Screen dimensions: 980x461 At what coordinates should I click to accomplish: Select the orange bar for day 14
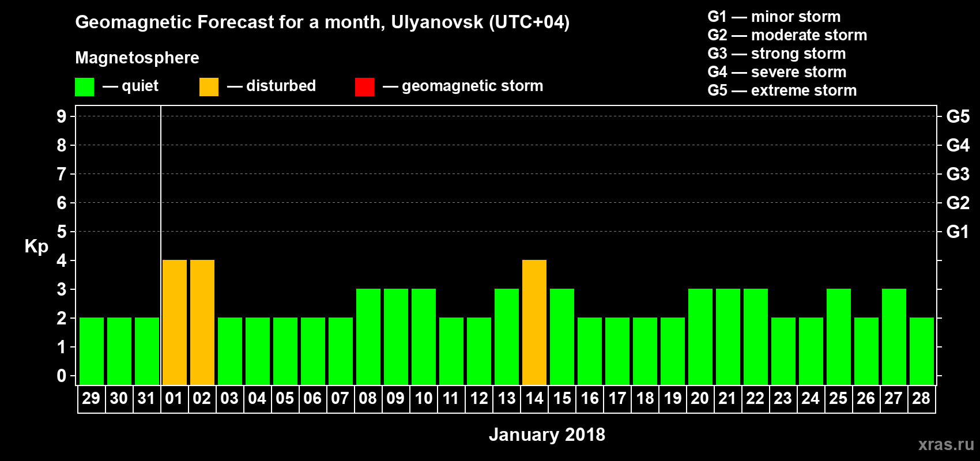(534, 322)
